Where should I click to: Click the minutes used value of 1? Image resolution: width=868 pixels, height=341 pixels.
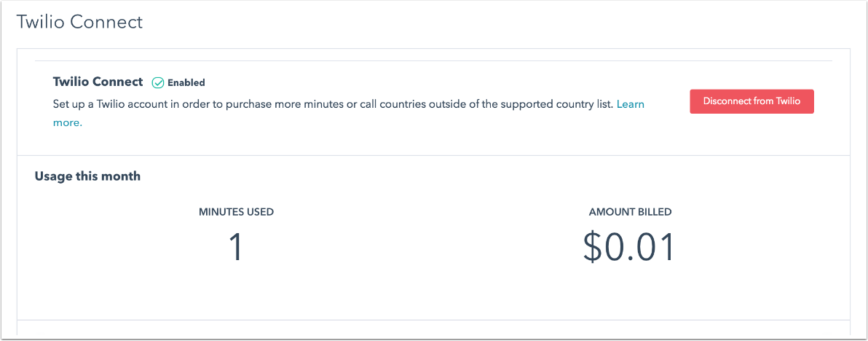[x=235, y=248]
